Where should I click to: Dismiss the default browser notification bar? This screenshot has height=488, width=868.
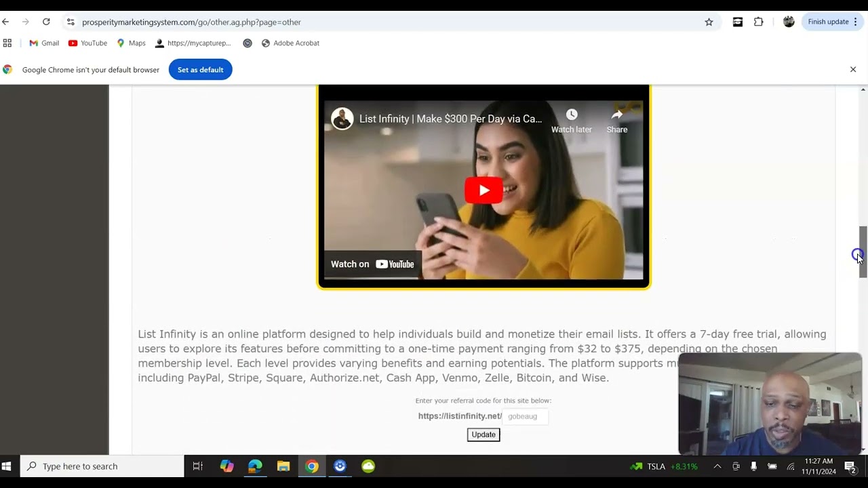[853, 69]
